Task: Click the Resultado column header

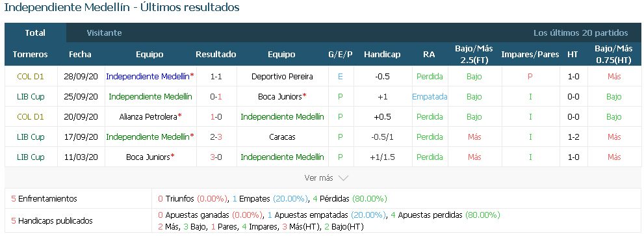Action: pyautogui.click(x=216, y=54)
